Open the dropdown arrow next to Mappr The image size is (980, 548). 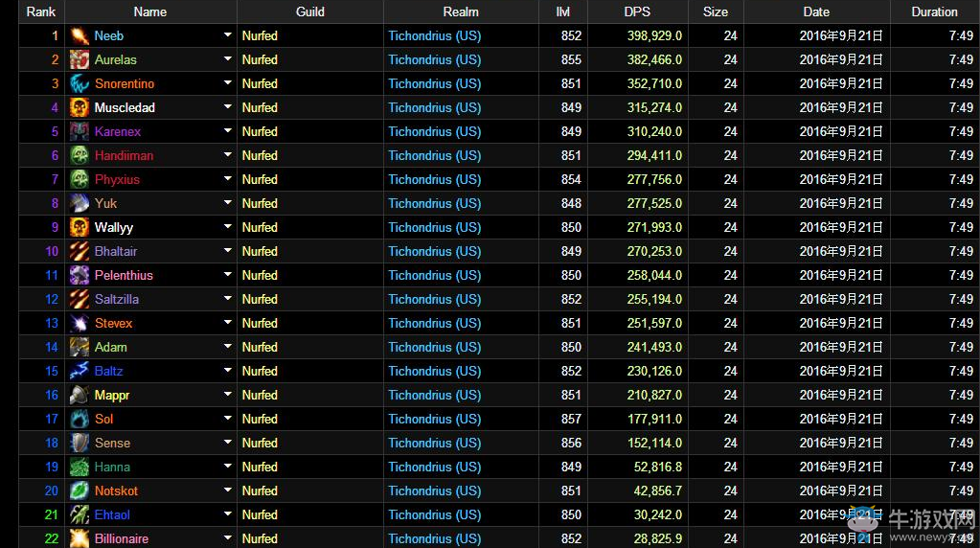227,394
